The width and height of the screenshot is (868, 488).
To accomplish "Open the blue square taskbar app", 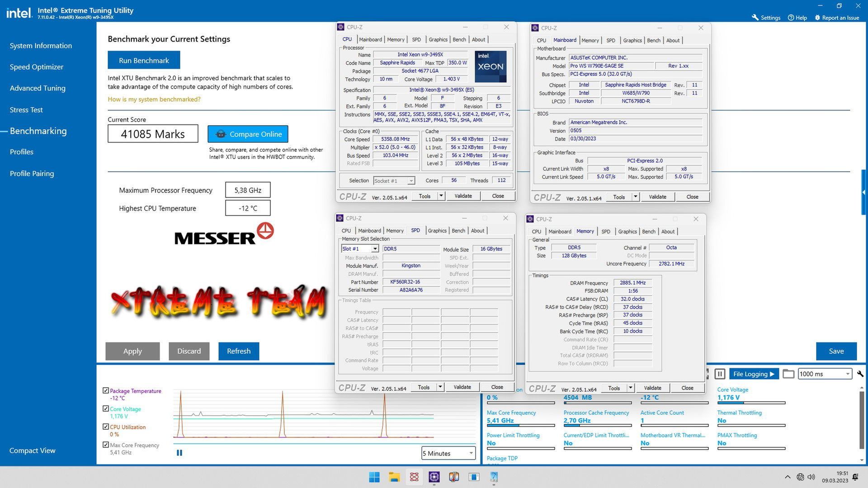I will click(474, 477).
